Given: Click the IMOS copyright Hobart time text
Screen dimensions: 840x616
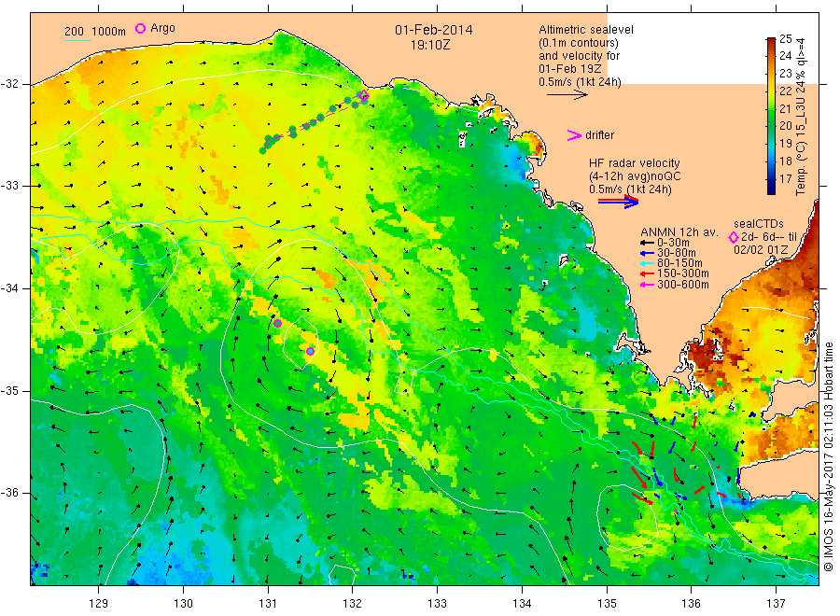Looking at the screenshot, I should (830, 457).
